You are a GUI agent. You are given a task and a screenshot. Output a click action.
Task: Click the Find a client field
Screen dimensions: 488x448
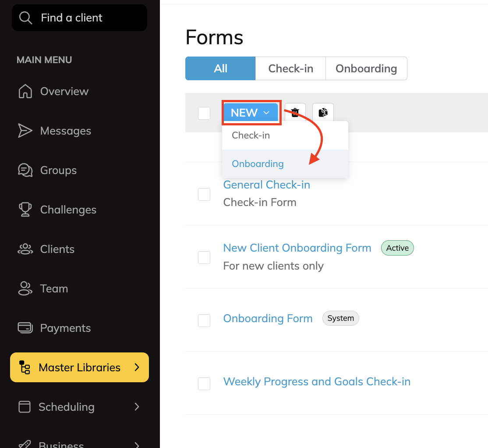pyautogui.click(x=79, y=18)
